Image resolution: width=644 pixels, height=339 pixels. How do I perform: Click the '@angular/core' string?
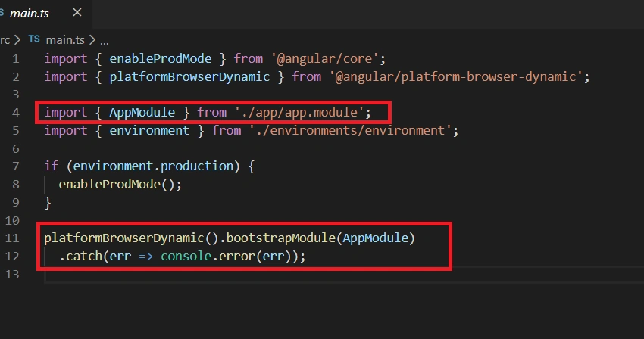point(324,59)
